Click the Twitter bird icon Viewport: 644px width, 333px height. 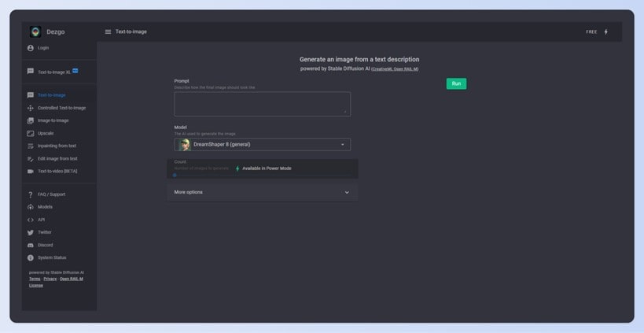(31, 232)
